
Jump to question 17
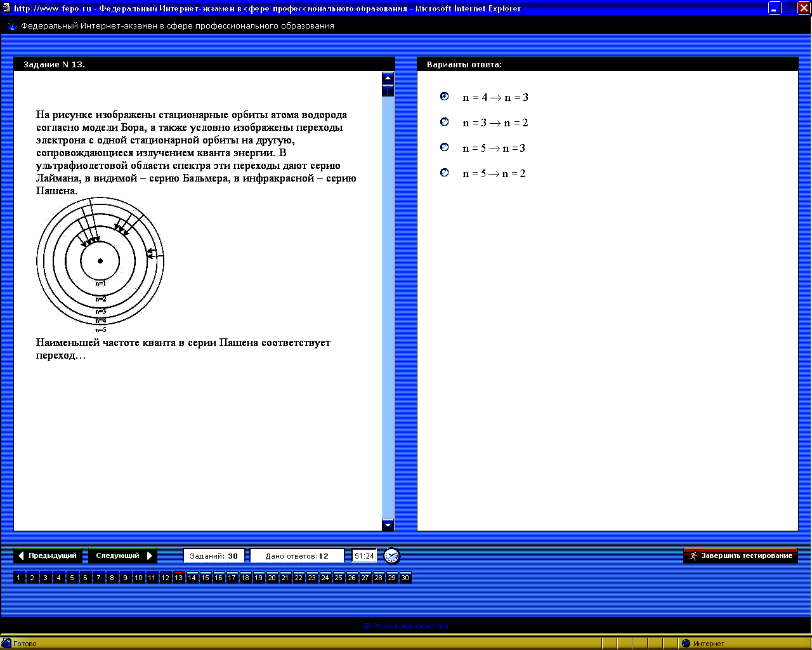[232, 578]
